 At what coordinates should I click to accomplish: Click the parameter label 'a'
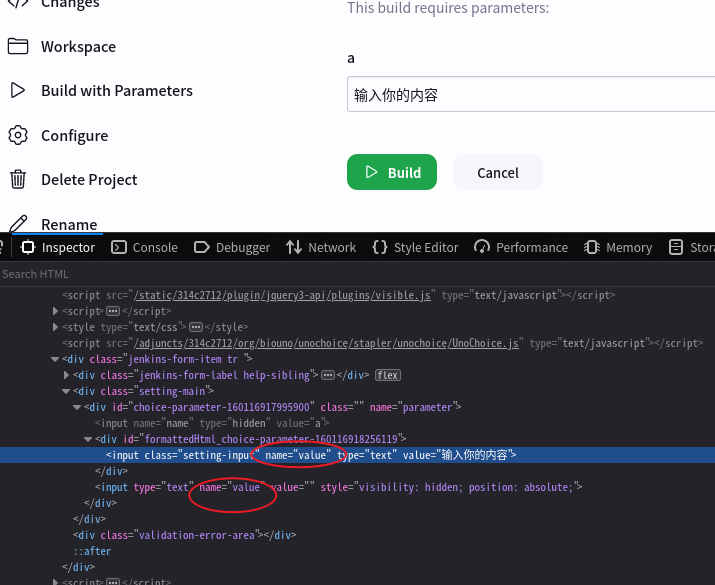click(351, 58)
